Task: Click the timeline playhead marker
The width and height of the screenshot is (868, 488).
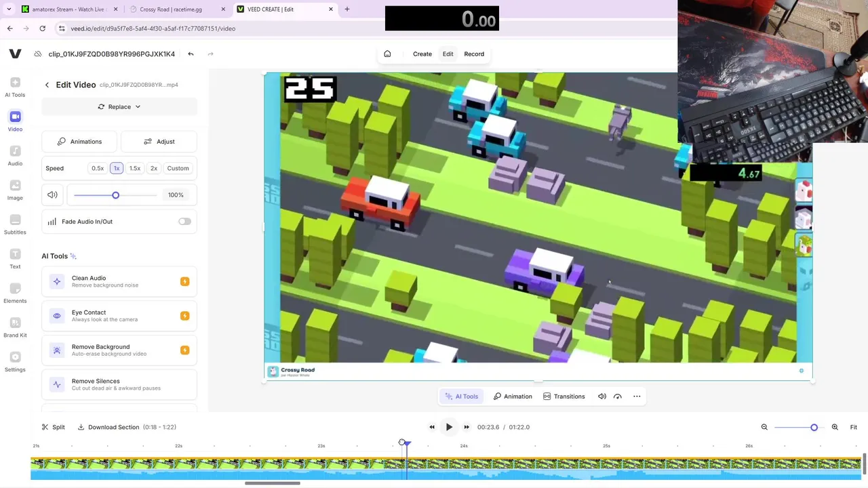Action: tap(407, 443)
